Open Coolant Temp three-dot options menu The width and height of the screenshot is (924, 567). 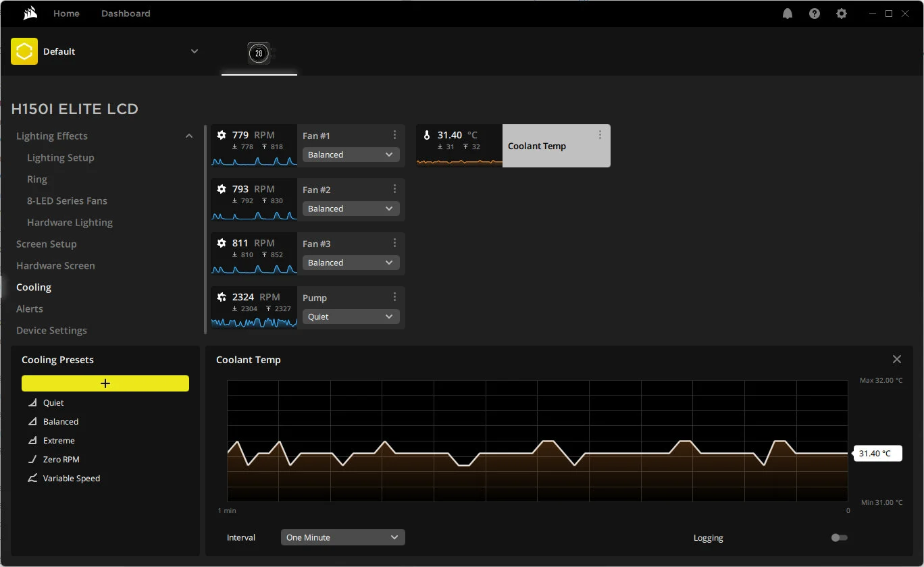(x=600, y=135)
